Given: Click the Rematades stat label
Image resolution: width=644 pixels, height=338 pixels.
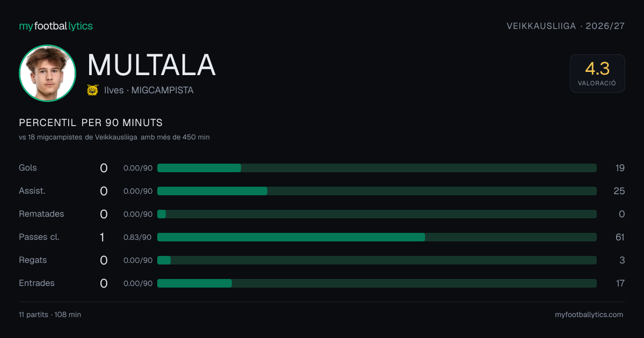Looking at the screenshot, I should point(41,214).
